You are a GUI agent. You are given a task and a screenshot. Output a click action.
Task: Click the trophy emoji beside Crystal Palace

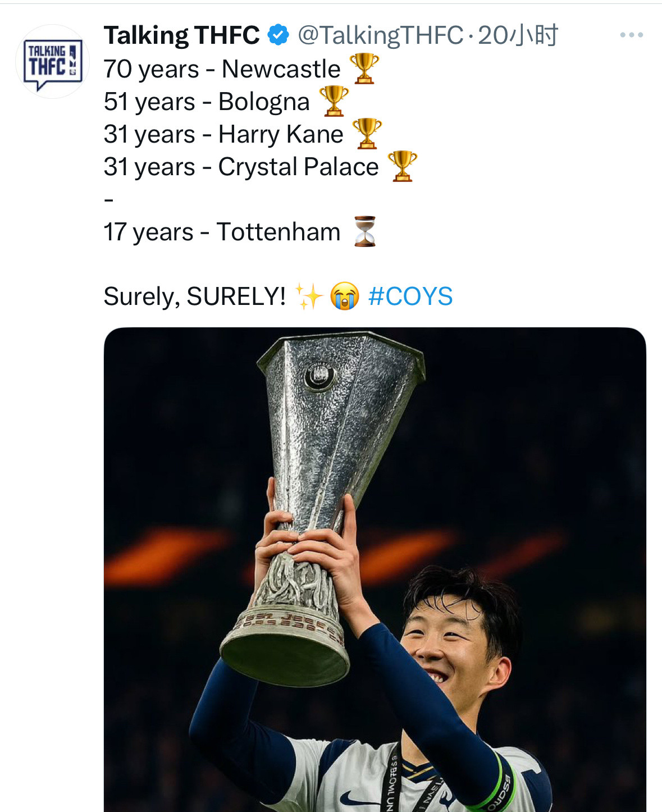(x=403, y=166)
